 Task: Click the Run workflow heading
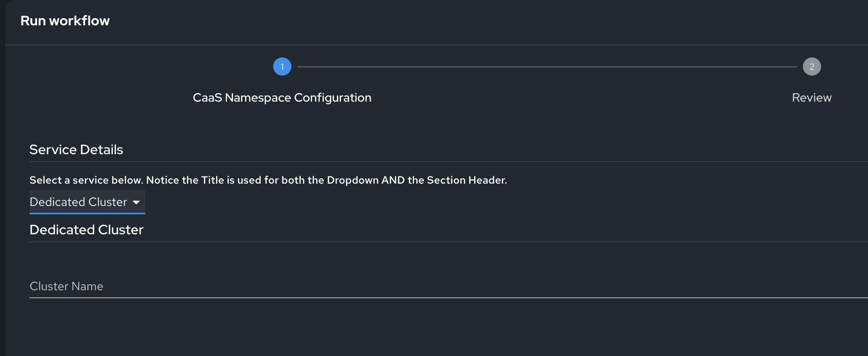click(65, 21)
